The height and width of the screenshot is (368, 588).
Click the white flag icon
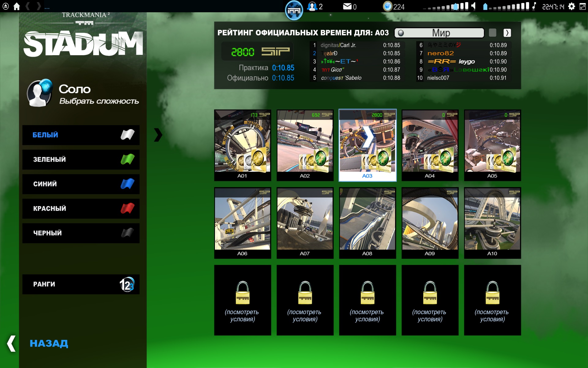coord(127,135)
